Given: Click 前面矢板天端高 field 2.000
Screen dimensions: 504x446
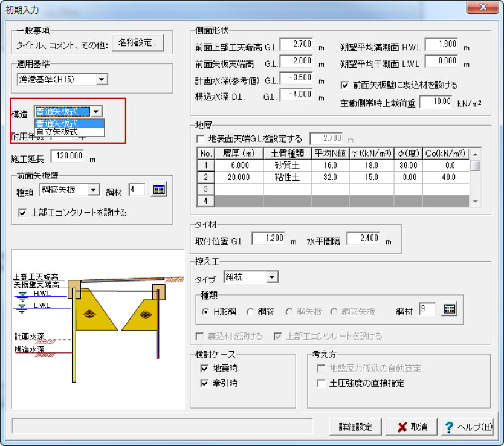Looking at the screenshot, I should 296,61.
